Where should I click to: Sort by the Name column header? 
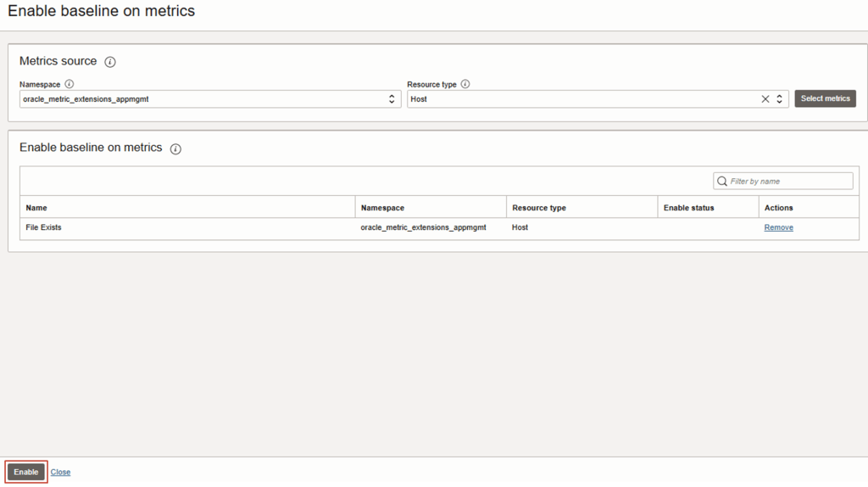(36, 208)
